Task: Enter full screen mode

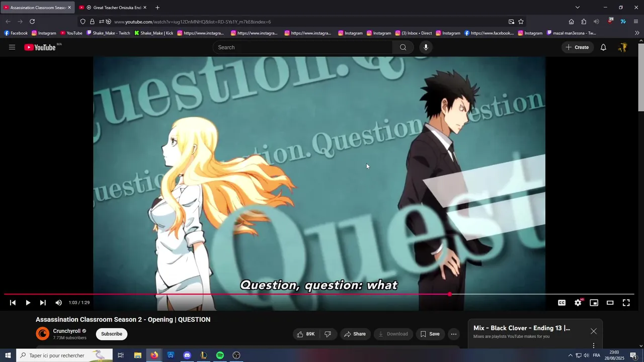Action: 626,303
